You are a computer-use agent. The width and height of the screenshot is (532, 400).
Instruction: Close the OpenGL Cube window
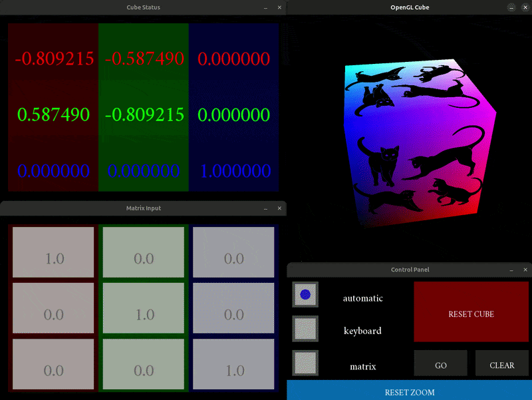click(x=525, y=7)
